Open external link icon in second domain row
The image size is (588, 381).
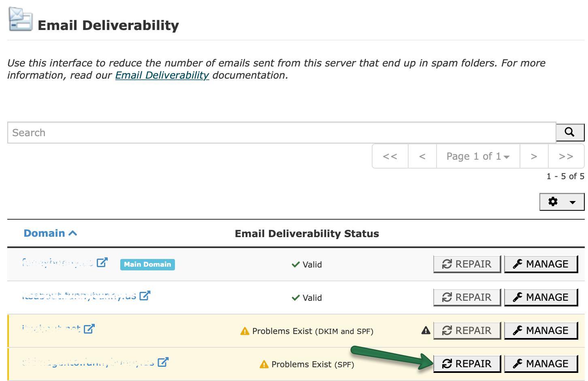(x=145, y=295)
